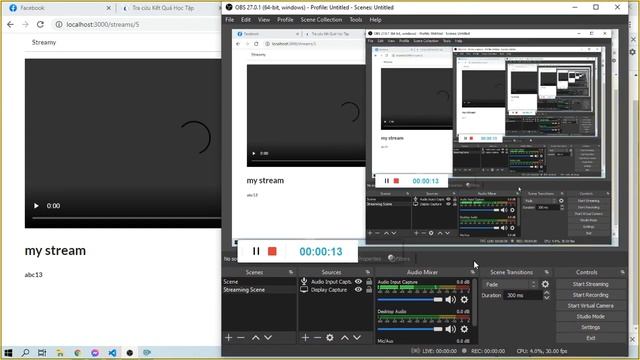Screen dimensions: 640x360
Task: Mute Audio Input Capture speaker icon
Action: point(451,300)
